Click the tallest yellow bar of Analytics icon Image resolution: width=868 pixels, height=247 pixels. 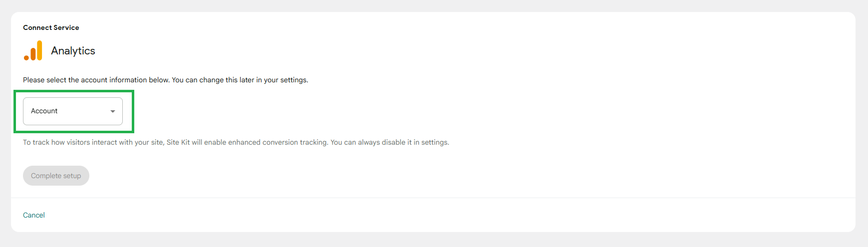tap(39, 50)
